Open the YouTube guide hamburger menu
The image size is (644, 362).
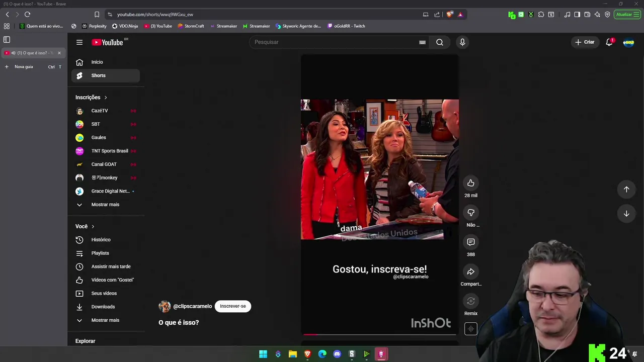[x=79, y=42]
